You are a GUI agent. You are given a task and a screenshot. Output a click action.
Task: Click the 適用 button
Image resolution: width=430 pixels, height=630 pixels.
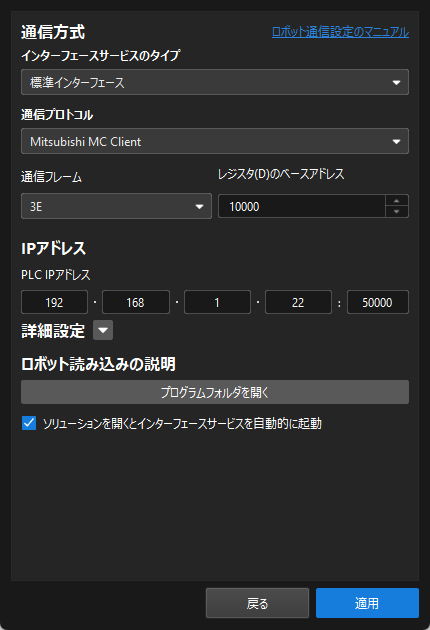[x=367, y=603]
